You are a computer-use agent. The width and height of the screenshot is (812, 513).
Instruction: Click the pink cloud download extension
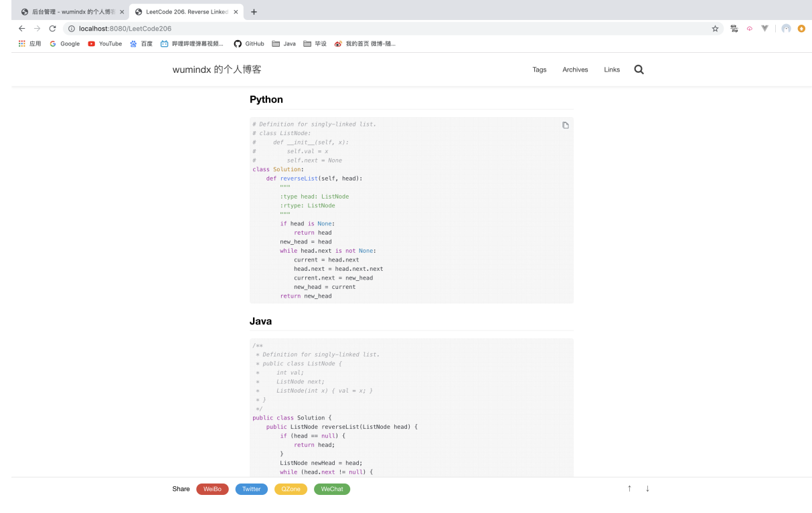click(750, 29)
